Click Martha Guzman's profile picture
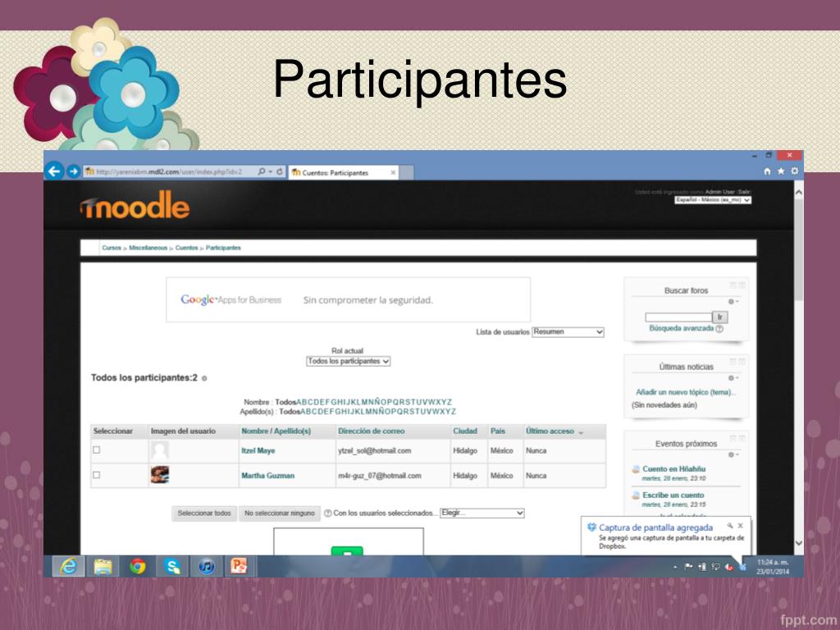The image size is (840, 630). [160, 475]
